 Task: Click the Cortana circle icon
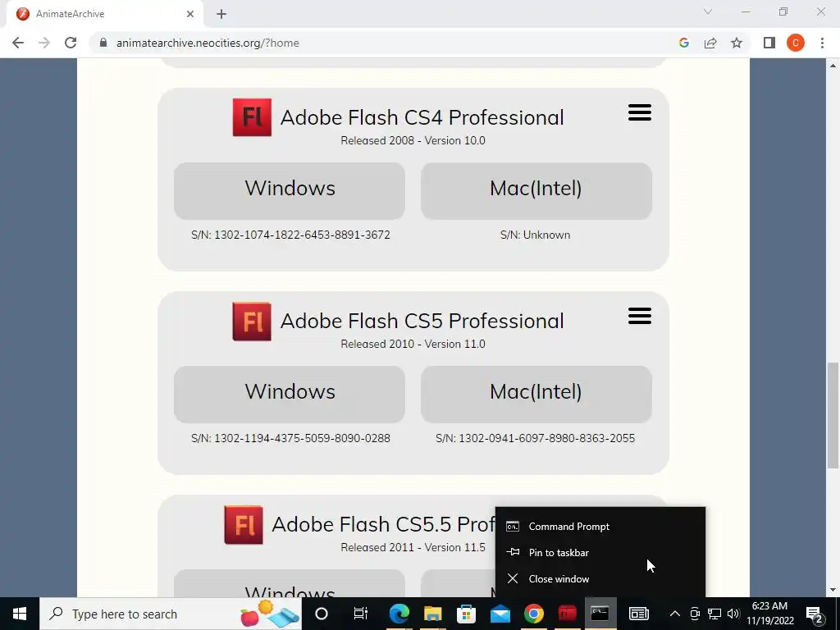[x=322, y=614]
